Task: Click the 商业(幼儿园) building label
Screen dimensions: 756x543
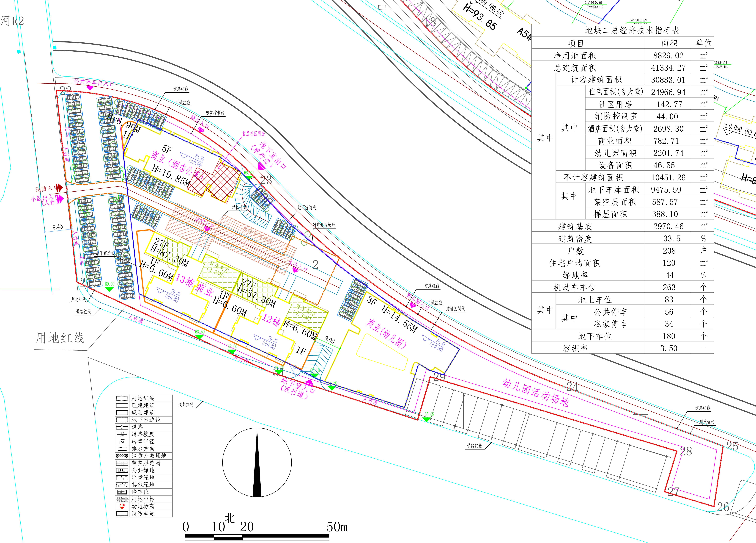Action: pos(386,334)
